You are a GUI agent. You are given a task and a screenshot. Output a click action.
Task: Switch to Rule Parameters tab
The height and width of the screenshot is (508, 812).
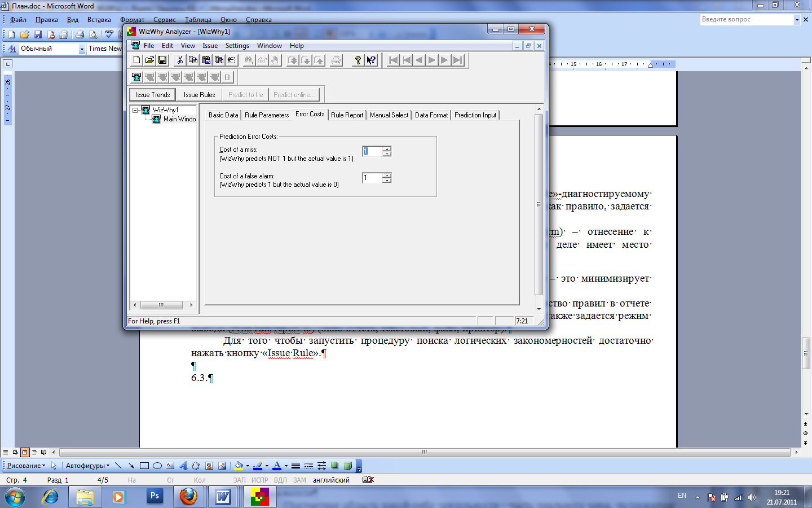click(267, 115)
